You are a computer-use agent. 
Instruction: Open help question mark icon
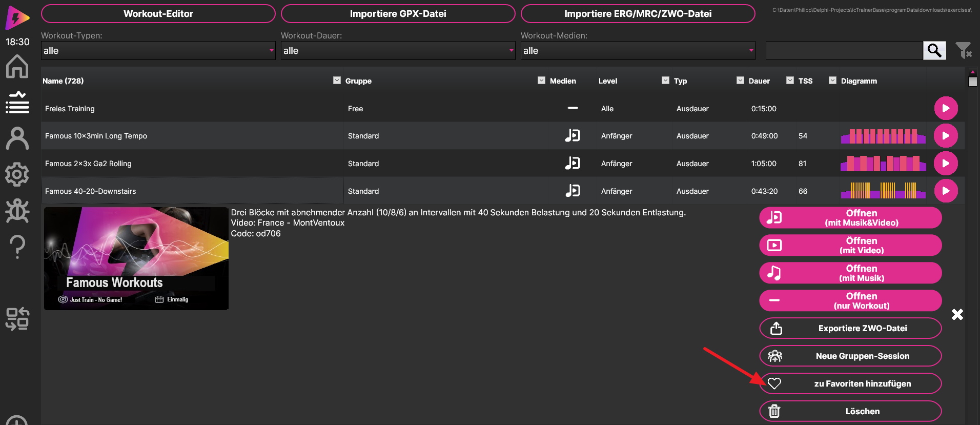pos(17,247)
